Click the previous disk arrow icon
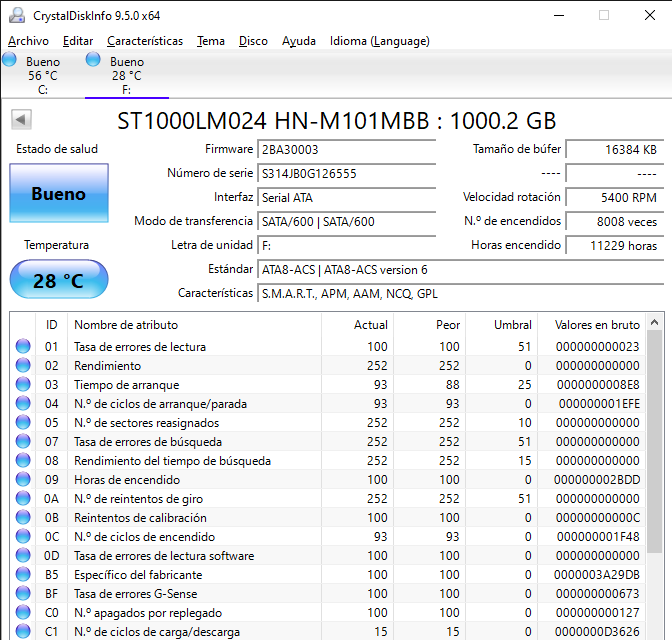Viewport: 672px width, 640px height. [x=20, y=121]
